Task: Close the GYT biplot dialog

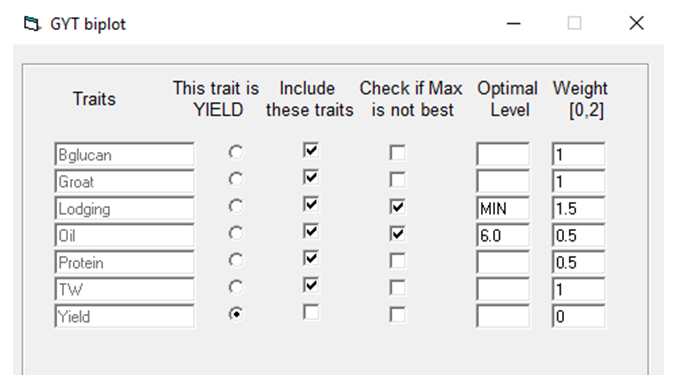Action: coord(636,23)
